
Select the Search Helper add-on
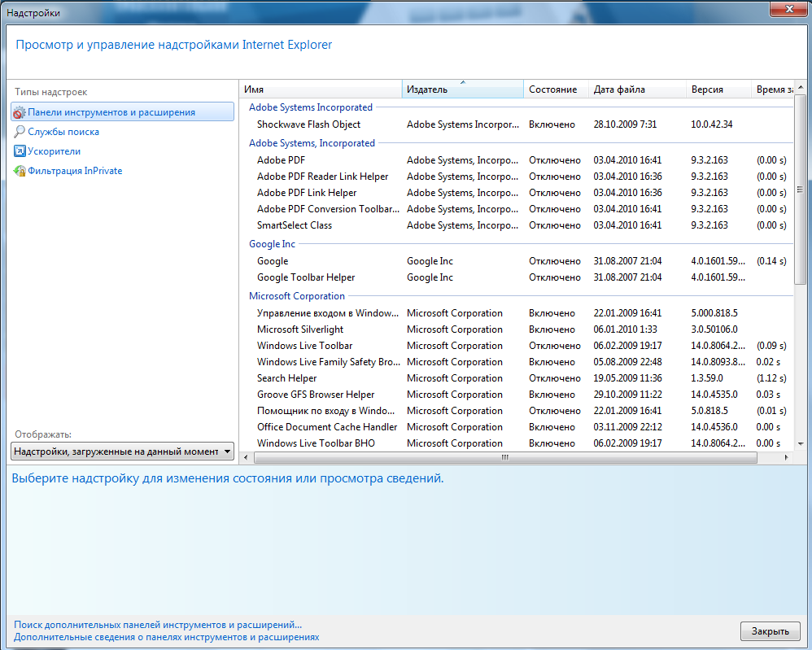click(x=517, y=378)
